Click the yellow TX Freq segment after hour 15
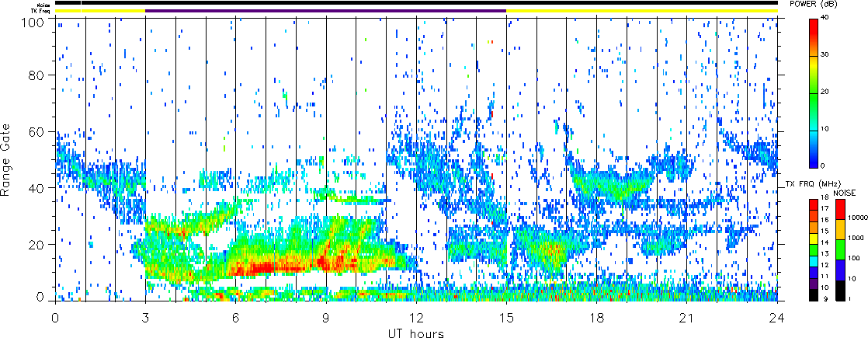This screenshot has width=868, height=338. pos(642,11)
